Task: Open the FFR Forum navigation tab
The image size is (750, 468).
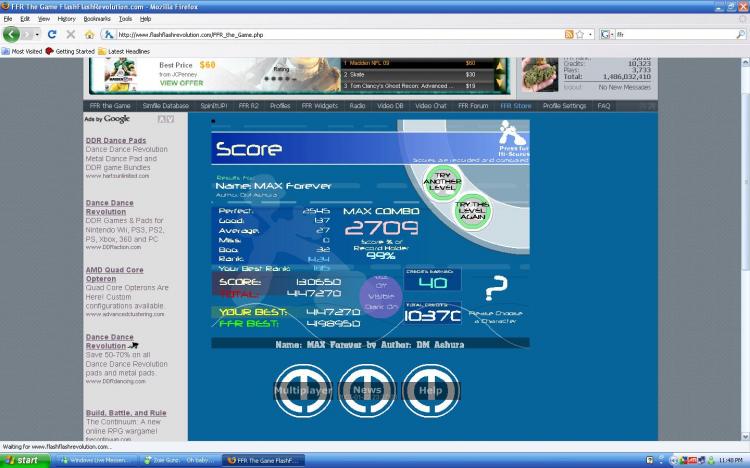Action: tap(473, 106)
